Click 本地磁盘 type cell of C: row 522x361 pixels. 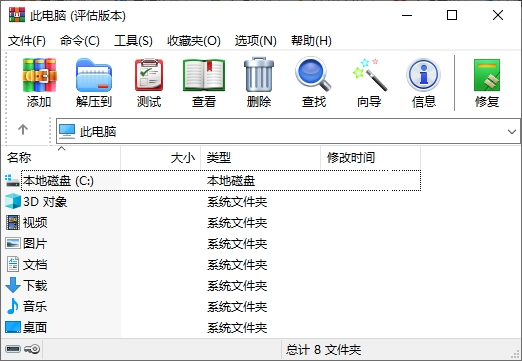[x=231, y=181]
